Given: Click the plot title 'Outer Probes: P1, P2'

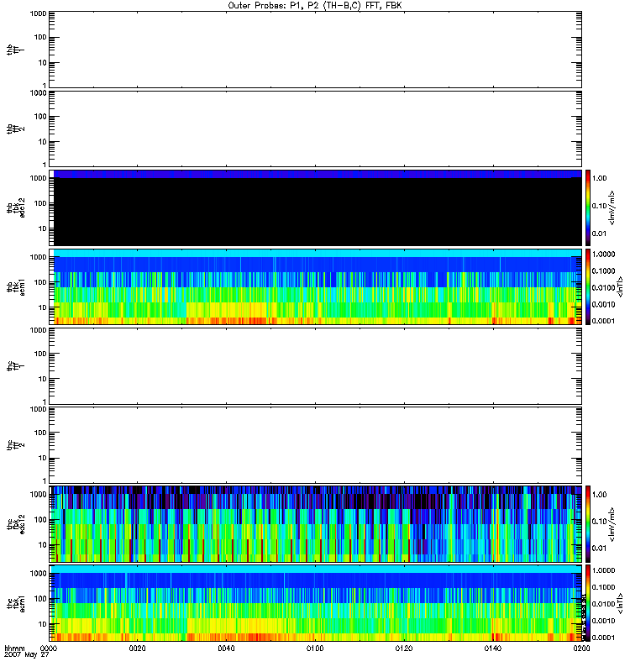Looking at the screenshot, I should pyautogui.click(x=314, y=5).
